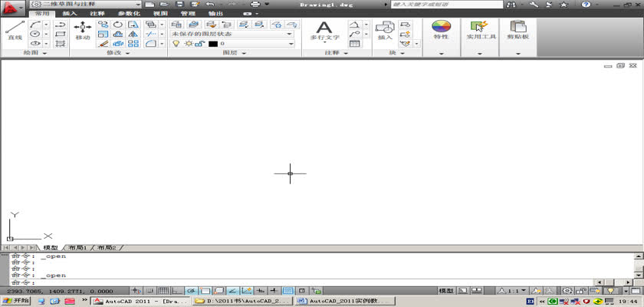Click the AutoCAD application menu logo
The width and height of the screenshot is (644, 307).
11,6
